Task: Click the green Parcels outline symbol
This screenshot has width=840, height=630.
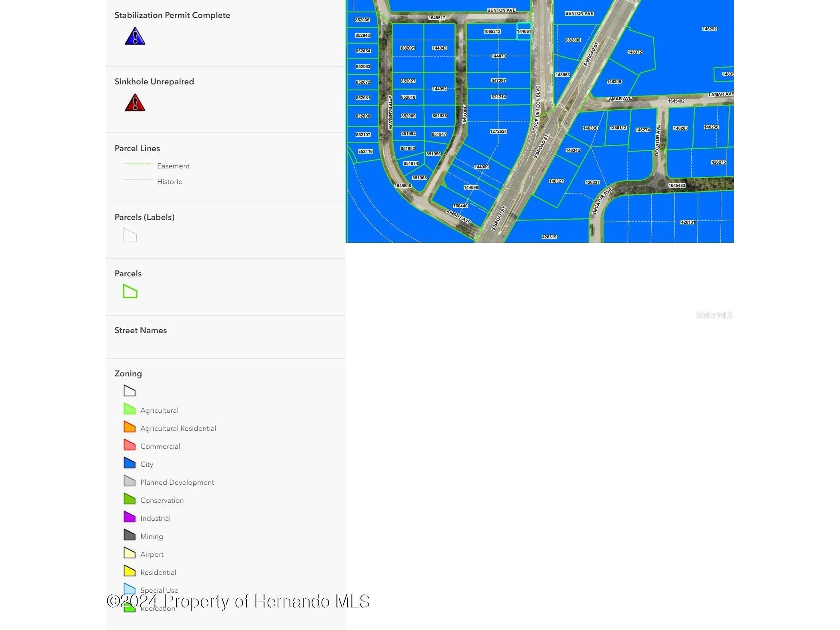Action: (130, 291)
